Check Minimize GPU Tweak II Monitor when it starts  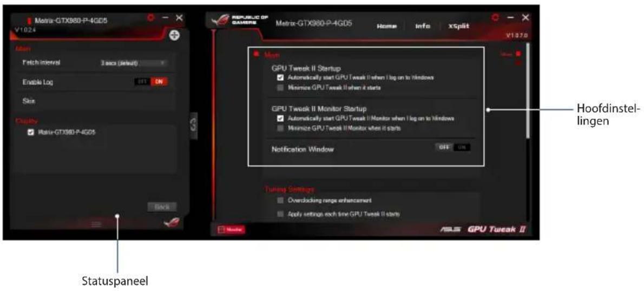coord(280,128)
